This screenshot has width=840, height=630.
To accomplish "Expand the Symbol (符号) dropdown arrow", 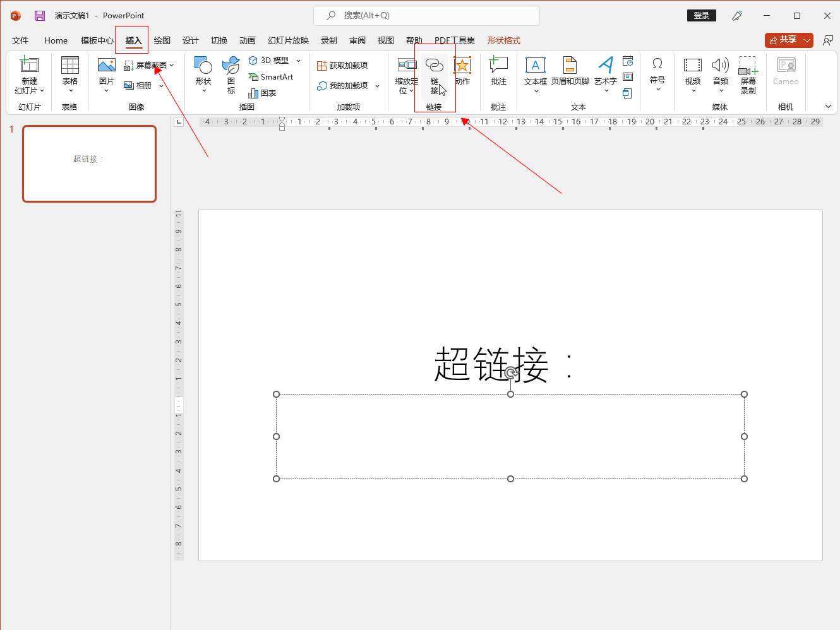I will click(657, 90).
